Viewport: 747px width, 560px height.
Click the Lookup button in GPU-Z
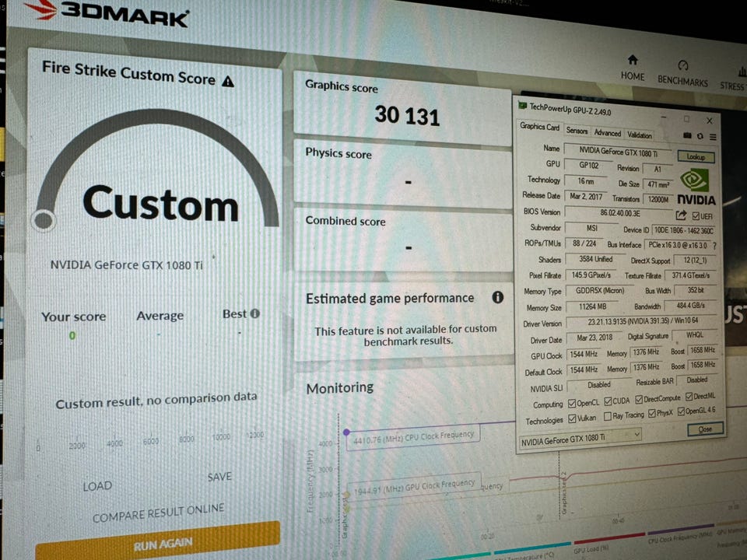point(696,156)
